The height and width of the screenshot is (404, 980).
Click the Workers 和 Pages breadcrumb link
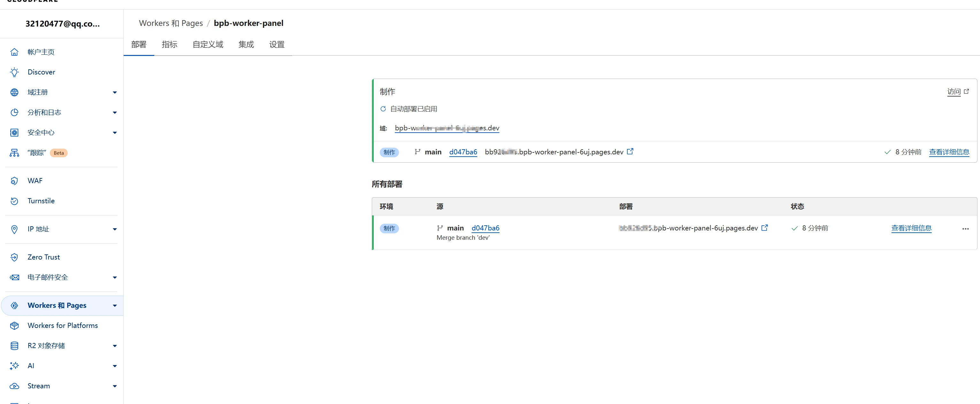(171, 23)
